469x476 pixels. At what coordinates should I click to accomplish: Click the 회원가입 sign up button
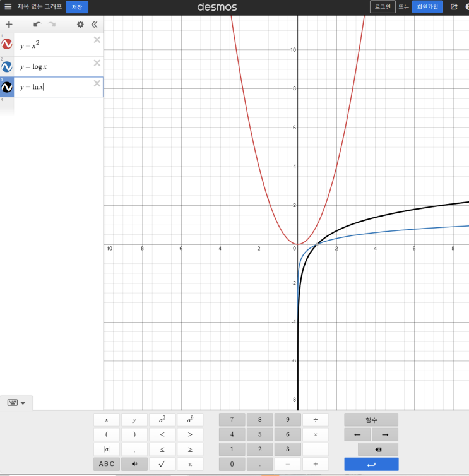[x=427, y=7]
